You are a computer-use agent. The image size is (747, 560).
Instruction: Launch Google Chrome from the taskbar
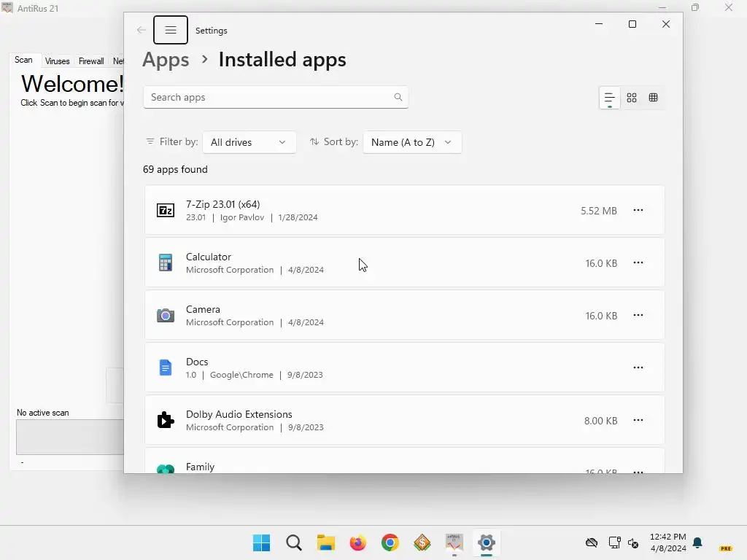pos(390,542)
